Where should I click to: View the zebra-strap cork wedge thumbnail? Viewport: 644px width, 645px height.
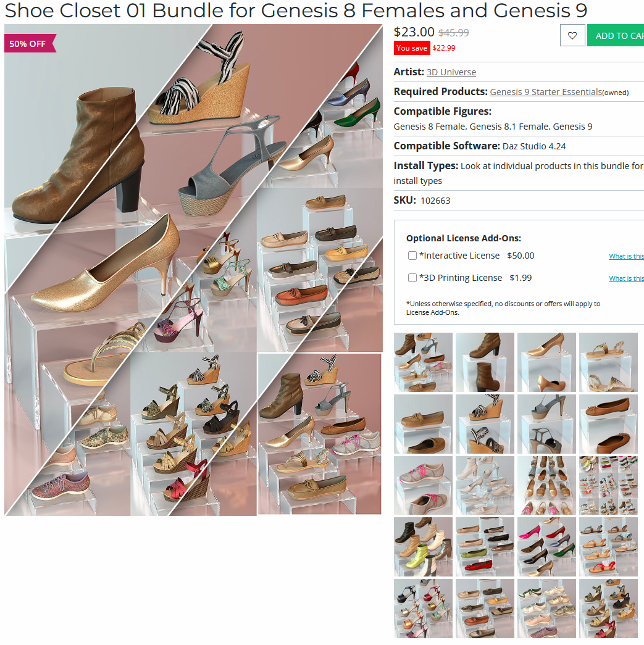point(485,423)
